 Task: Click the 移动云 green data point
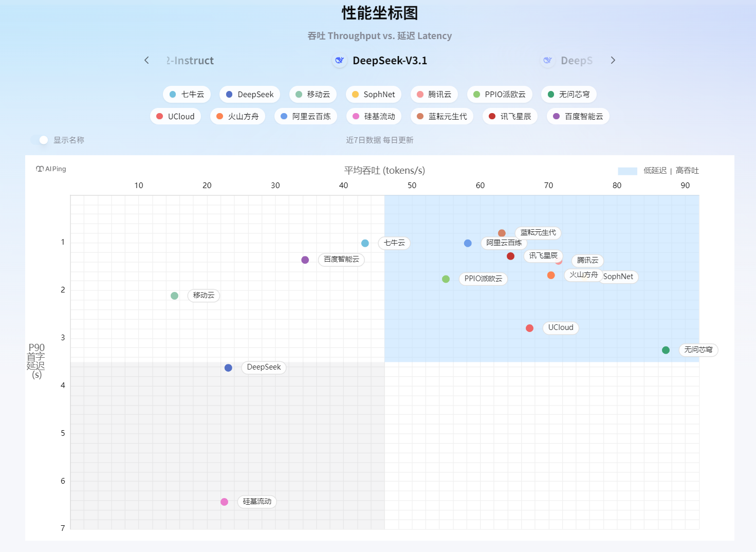pyautogui.click(x=175, y=296)
